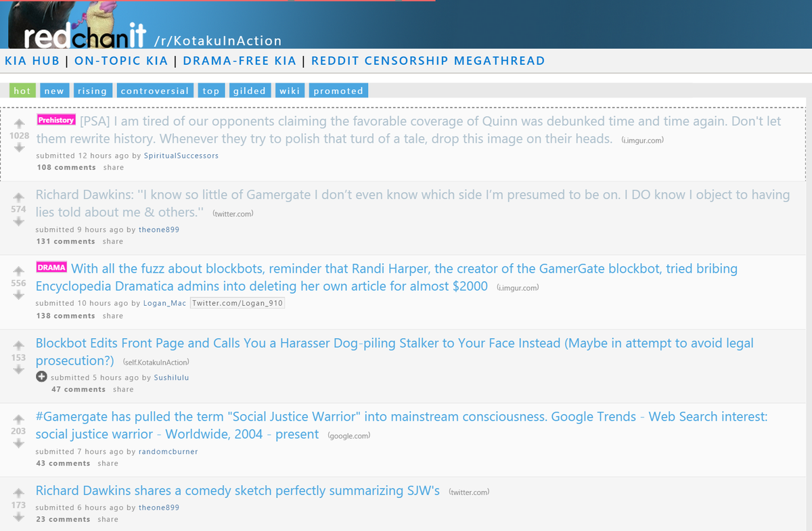Image resolution: width=812 pixels, height=531 pixels.
Task: Click the redchanit site logo
Action: click(x=85, y=36)
